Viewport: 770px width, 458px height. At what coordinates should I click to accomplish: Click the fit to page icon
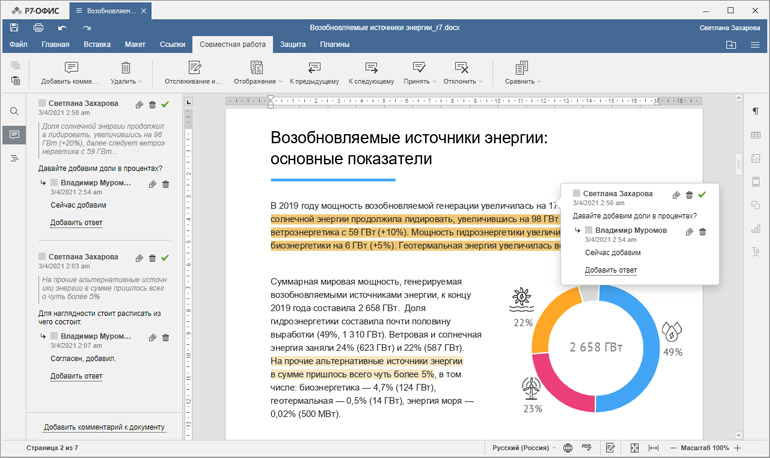pyautogui.click(x=633, y=447)
